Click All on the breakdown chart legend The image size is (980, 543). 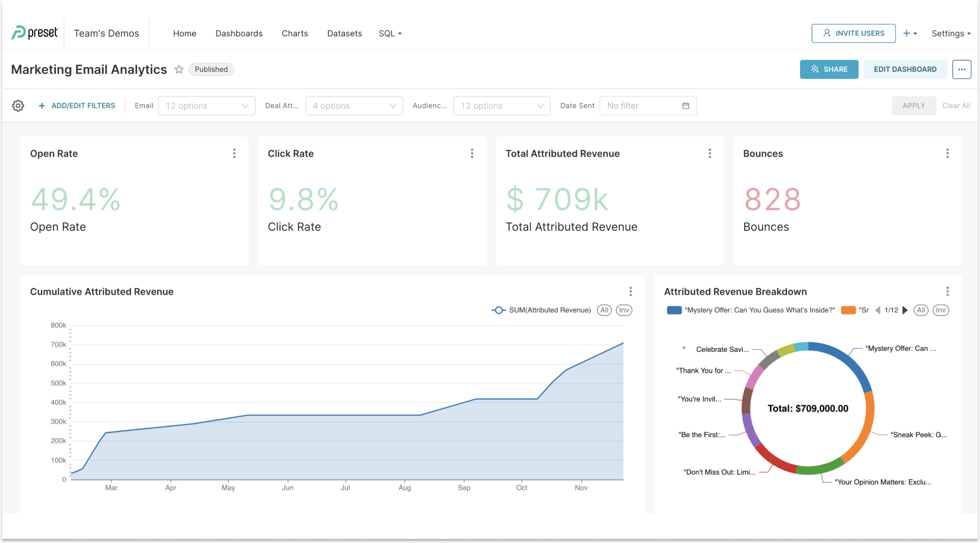point(921,310)
